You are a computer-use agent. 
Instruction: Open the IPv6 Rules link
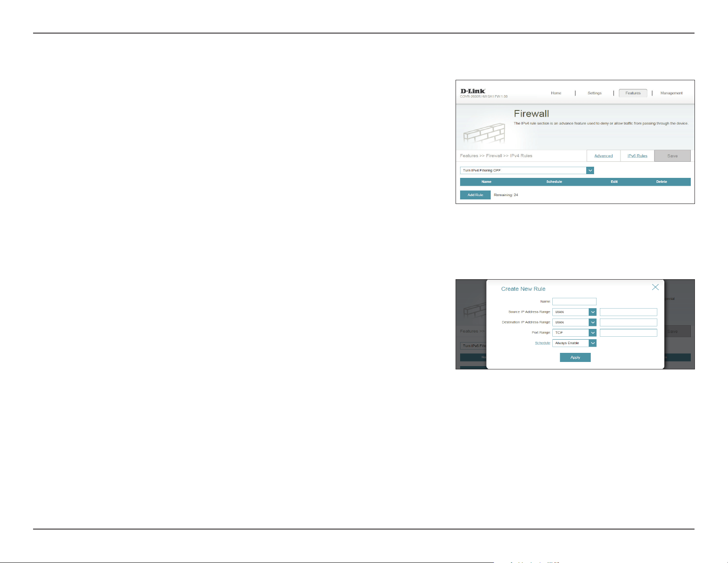point(637,156)
